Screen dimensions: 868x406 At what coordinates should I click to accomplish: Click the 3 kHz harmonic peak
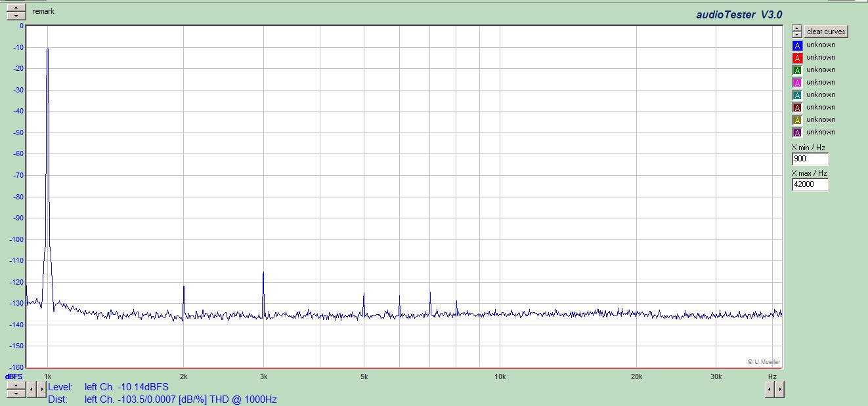point(263,274)
